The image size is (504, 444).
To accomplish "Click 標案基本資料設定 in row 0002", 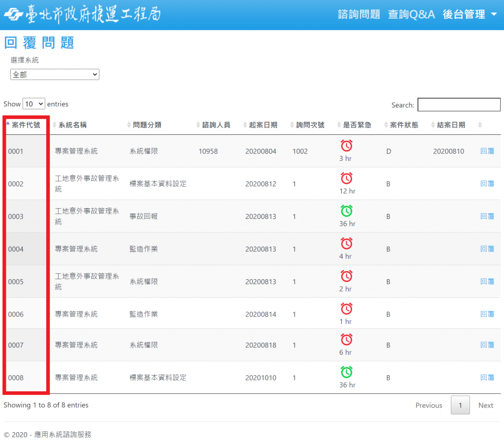I will click(x=158, y=184).
